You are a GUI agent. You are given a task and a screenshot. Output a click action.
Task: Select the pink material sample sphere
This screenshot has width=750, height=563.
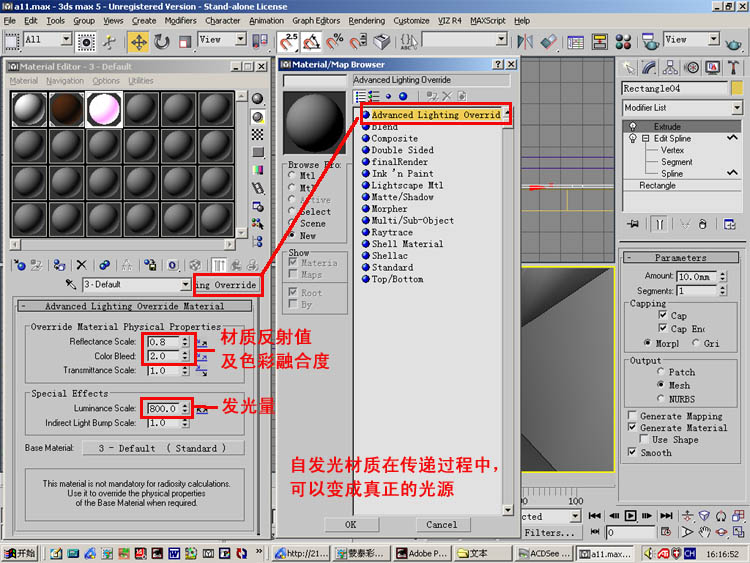point(104,109)
